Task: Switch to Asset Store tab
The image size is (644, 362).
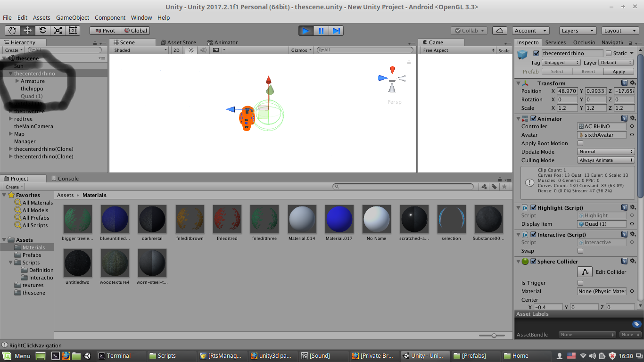Action: (x=178, y=42)
